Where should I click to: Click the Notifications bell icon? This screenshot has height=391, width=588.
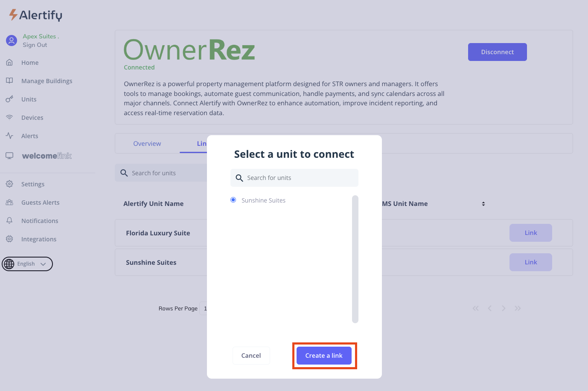tap(9, 220)
